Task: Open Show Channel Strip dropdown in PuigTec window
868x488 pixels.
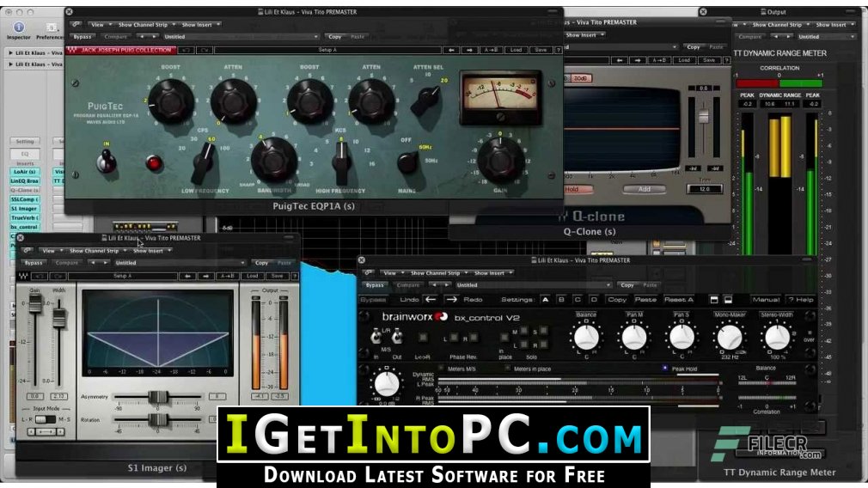Action: [x=147, y=24]
